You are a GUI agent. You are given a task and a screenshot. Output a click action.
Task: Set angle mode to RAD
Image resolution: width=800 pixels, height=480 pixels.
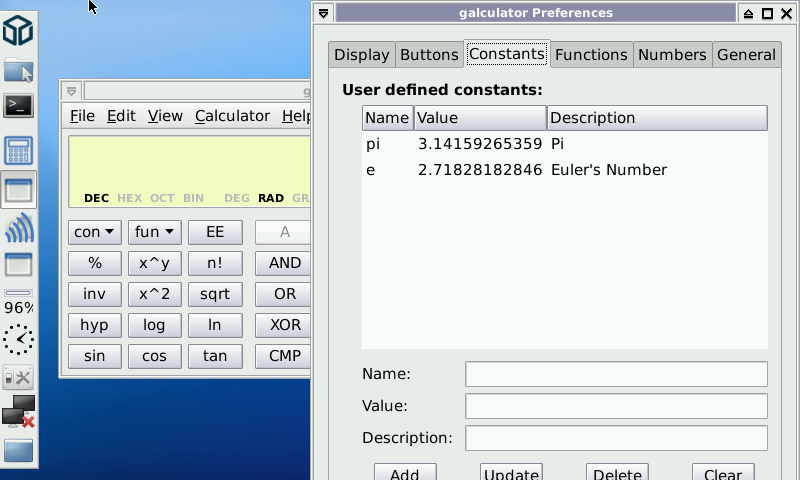click(x=271, y=198)
